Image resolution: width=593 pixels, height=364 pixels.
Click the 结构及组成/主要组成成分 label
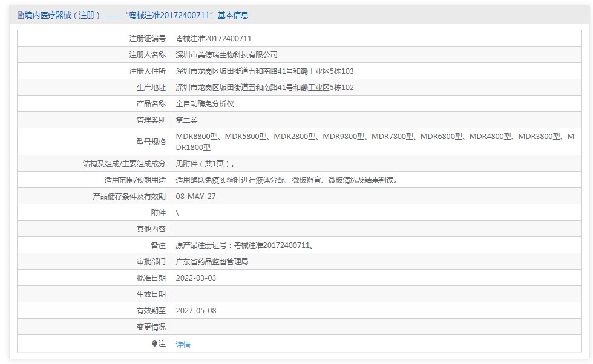click(124, 164)
